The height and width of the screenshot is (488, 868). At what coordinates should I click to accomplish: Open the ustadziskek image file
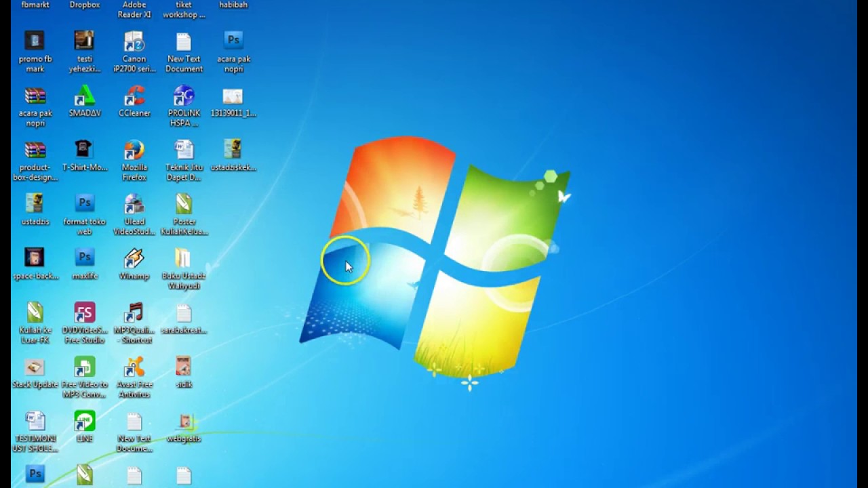233,149
